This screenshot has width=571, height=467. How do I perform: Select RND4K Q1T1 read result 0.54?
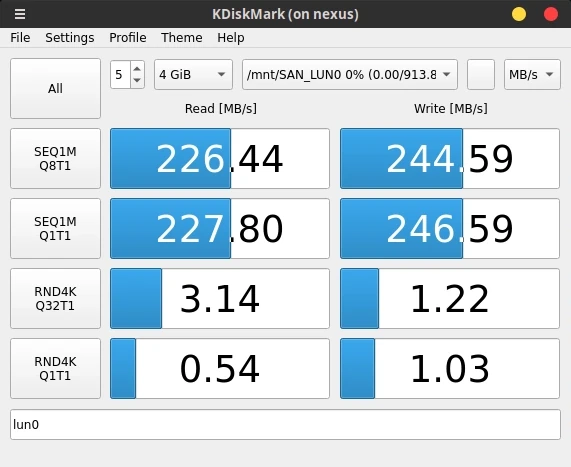(x=220, y=368)
